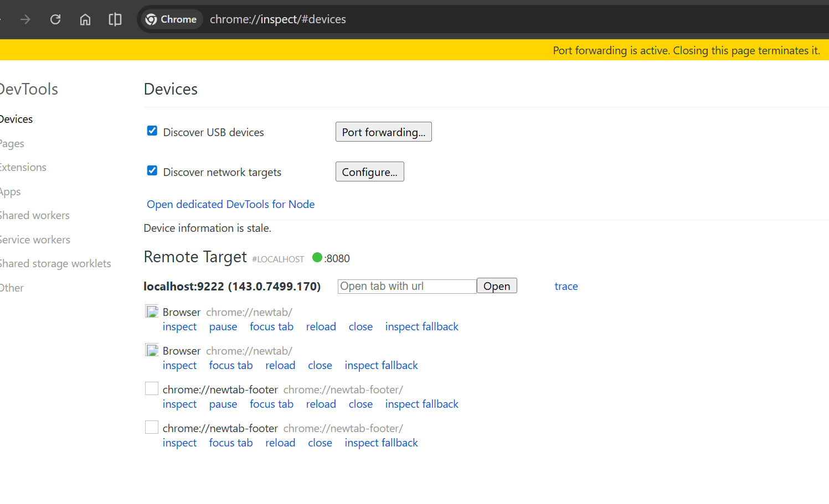Viewport: 829px width, 504px height.
Task: Open dedicated DevTools for Node link
Action: 230,205
